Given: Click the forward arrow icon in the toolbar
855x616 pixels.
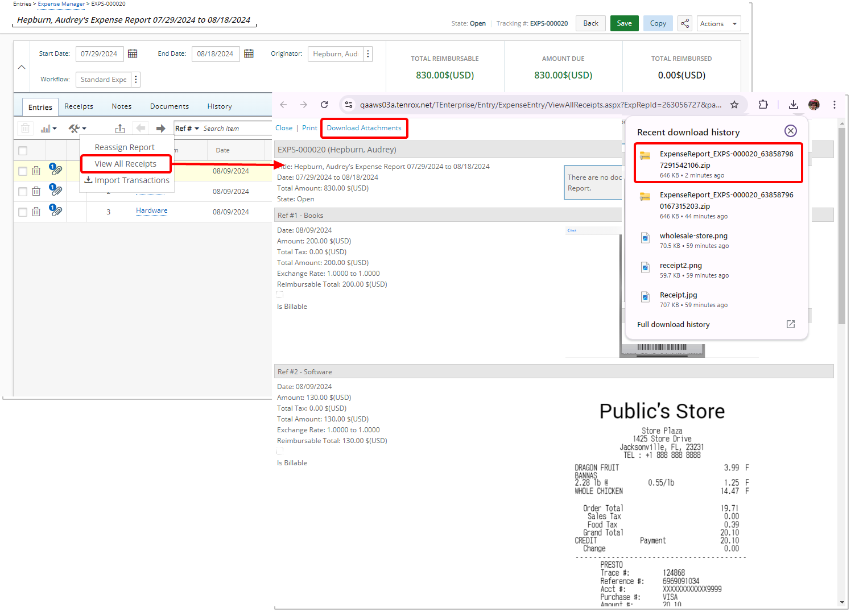Looking at the screenshot, I should (161, 128).
